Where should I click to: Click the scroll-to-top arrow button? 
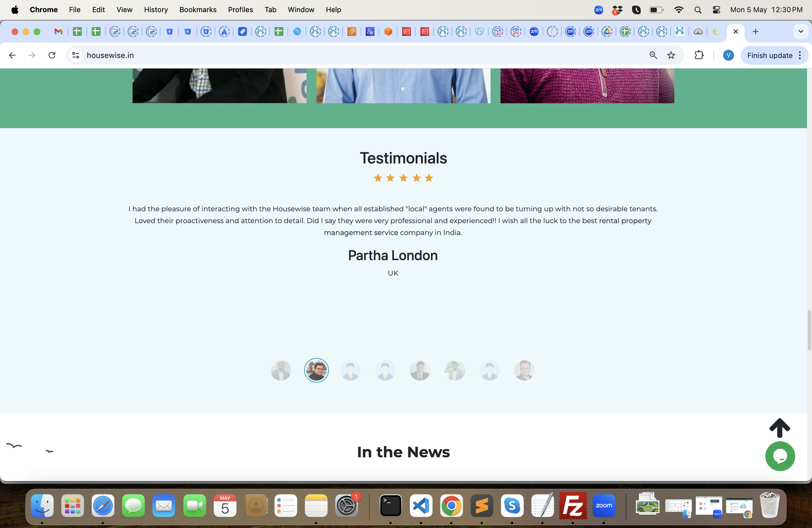click(780, 428)
